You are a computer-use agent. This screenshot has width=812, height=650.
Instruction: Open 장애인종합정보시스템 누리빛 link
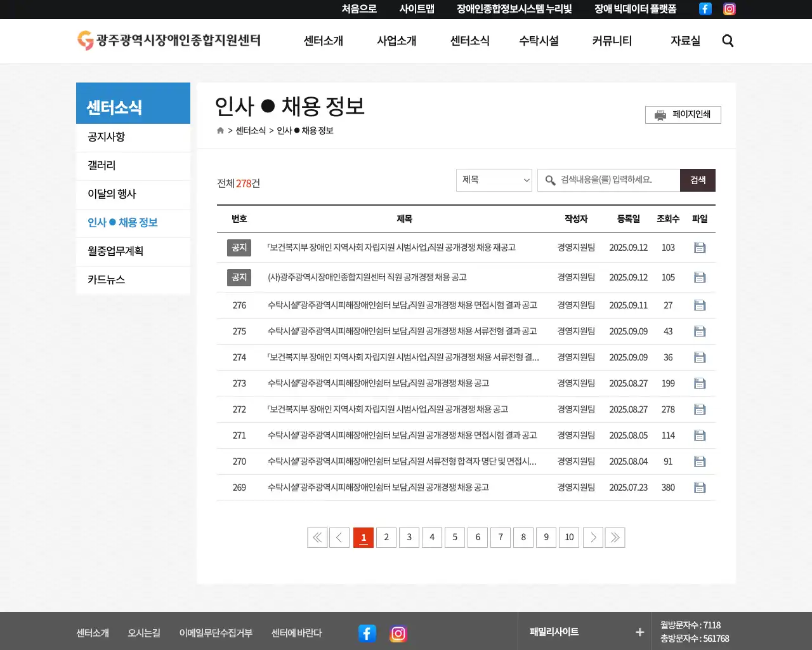point(514,9)
